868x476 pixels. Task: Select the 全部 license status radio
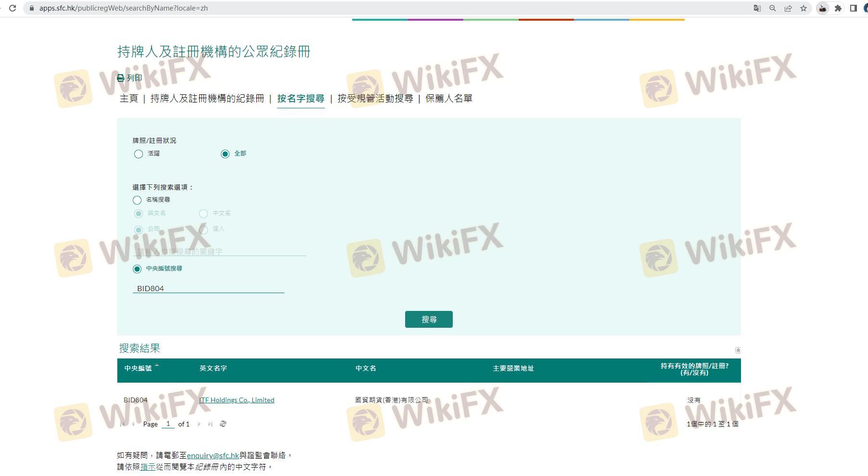click(x=225, y=154)
